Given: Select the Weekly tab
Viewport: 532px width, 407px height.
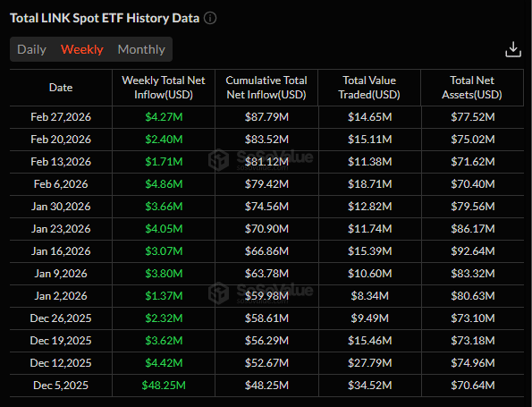Looking at the screenshot, I should point(81,49).
